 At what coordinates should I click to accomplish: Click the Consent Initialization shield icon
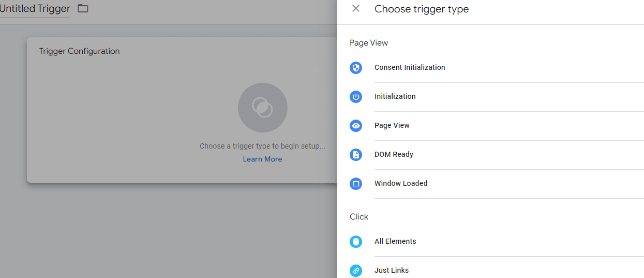pyautogui.click(x=356, y=68)
